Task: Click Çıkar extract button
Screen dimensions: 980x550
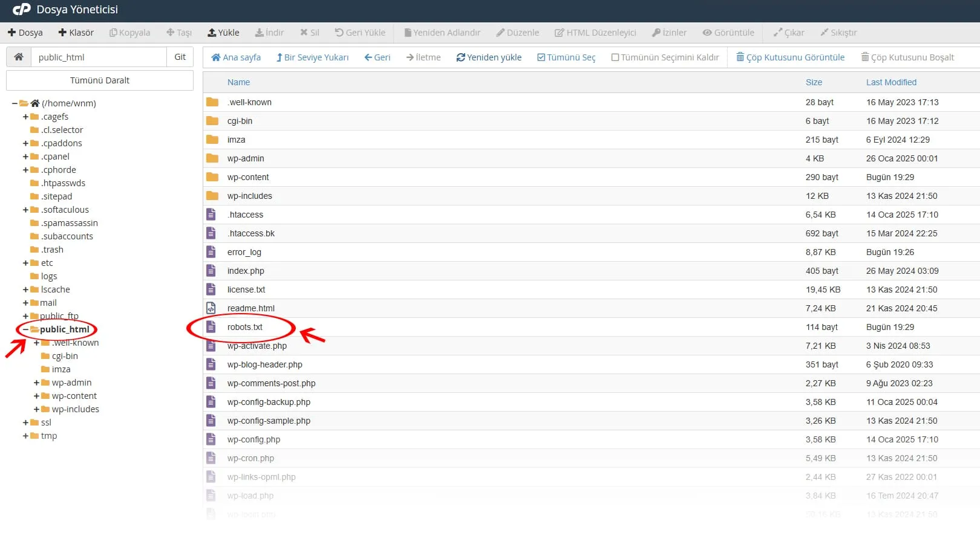Action: (789, 33)
